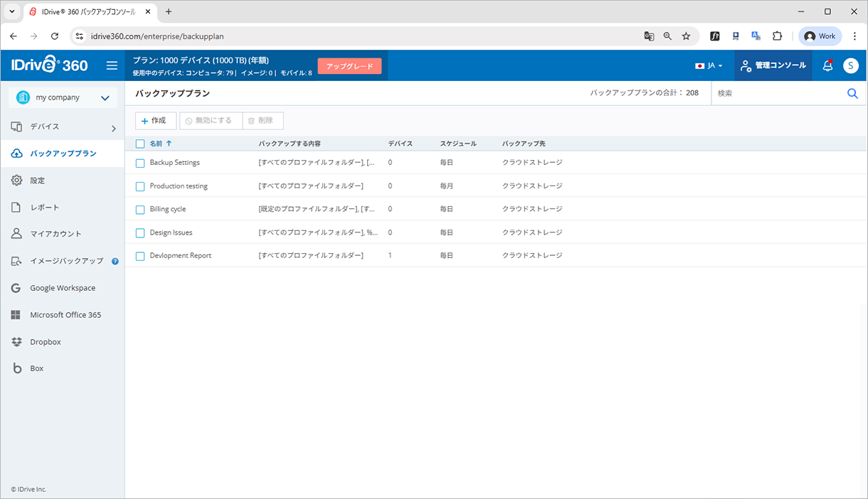Open the レポート section in sidebar
This screenshot has height=499, width=868.
click(x=15, y=207)
